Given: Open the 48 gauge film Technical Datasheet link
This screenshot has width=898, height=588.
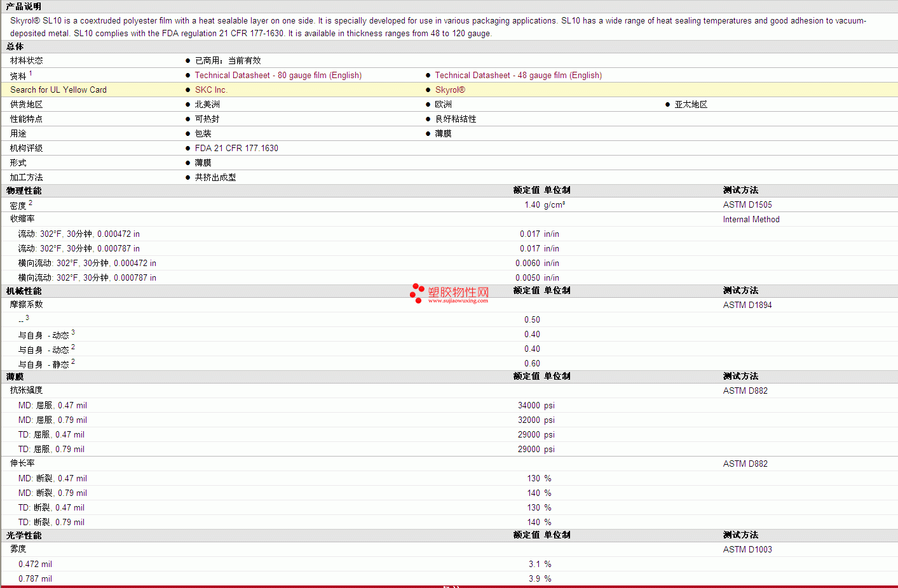Looking at the screenshot, I should click(519, 75).
